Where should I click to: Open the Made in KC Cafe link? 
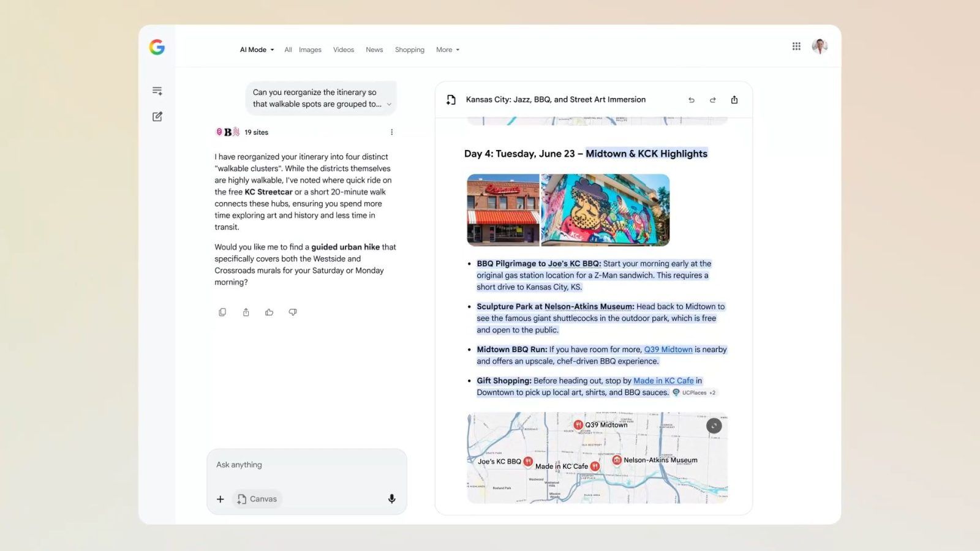pos(664,380)
